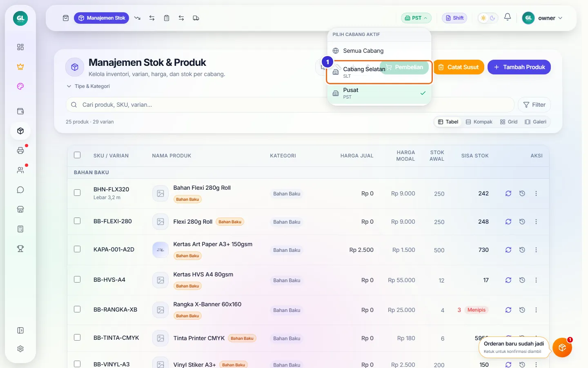588x368 pixels.
Task: Select Semua Cabang in branch menu
Action: (x=379, y=51)
